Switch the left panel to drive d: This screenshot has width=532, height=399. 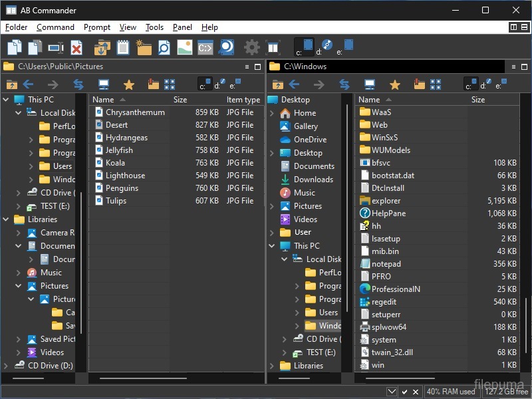[x=220, y=84]
